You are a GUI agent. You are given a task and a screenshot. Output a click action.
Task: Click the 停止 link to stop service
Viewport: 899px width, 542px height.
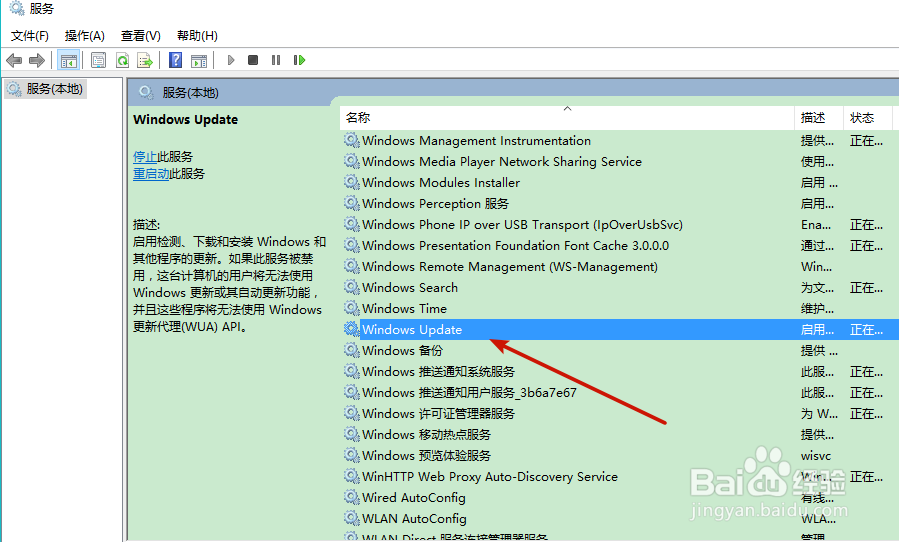(145, 157)
